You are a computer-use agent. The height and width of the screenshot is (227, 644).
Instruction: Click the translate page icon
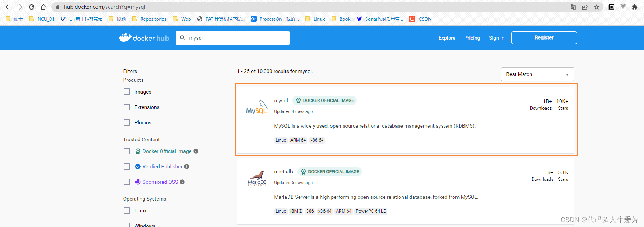[573, 7]
